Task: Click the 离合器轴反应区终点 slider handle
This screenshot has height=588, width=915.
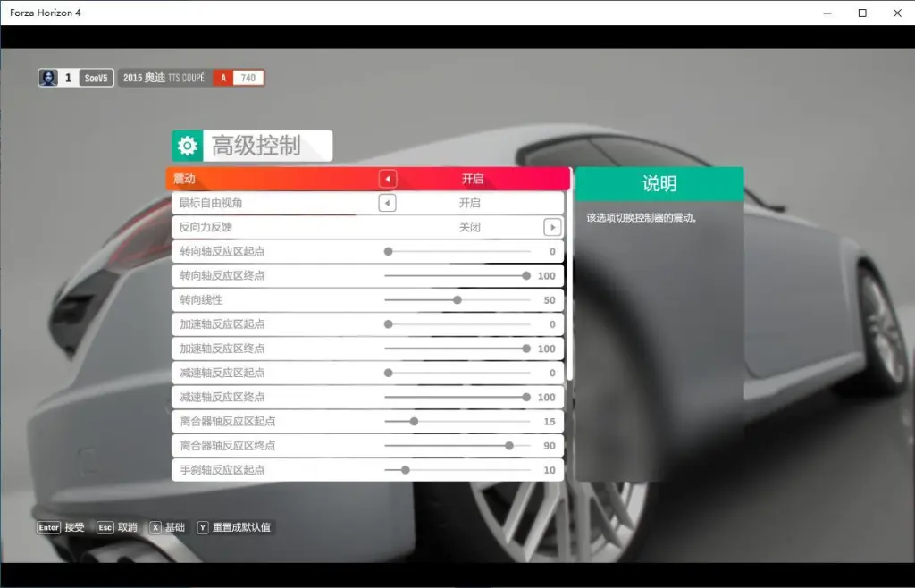Action: tap(509, 446)
